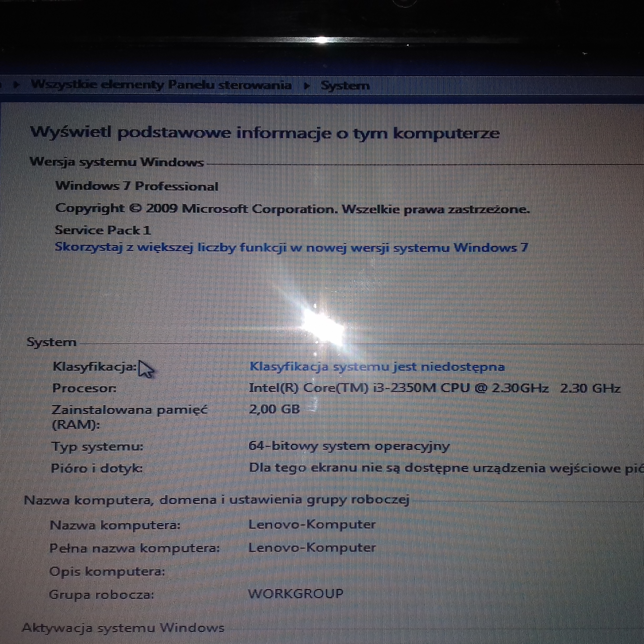Click the Microsoft copyright line
The width and height of the screenshot is (644, 644).
point(292,209)
